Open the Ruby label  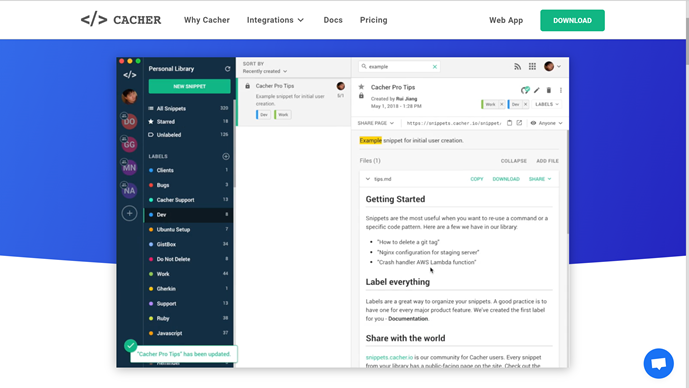point(189,318)
